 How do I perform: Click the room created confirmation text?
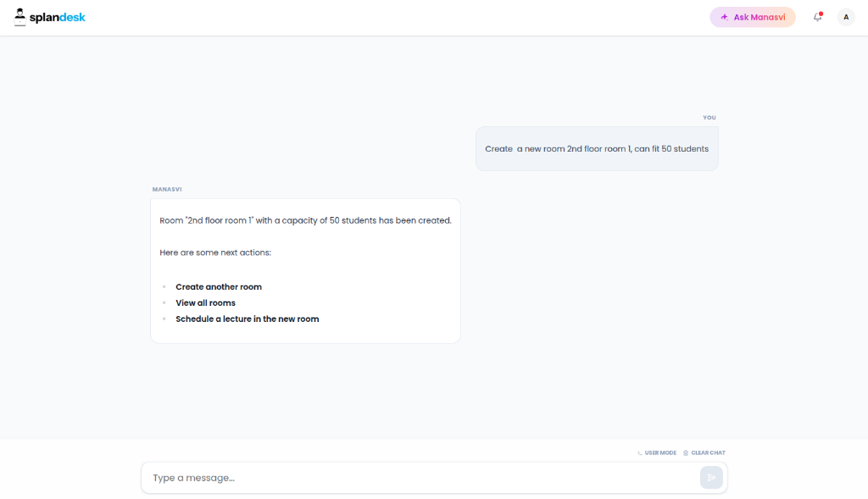[305, 220]
